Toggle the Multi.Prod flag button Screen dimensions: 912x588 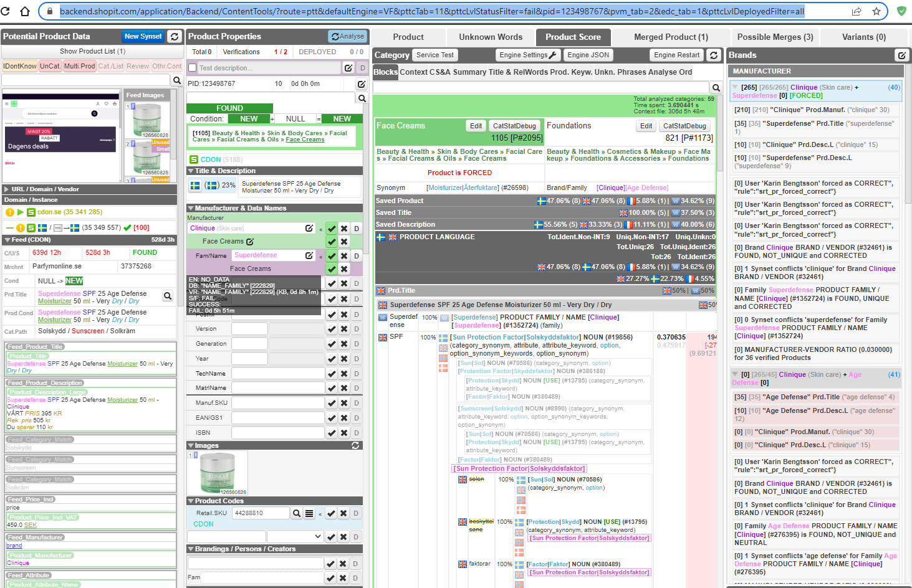(80, 66)
